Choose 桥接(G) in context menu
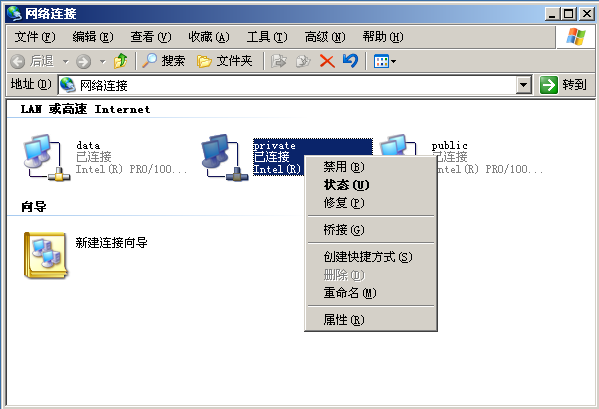This screenshot has width=599, height=409. click(x=371, y=230)
